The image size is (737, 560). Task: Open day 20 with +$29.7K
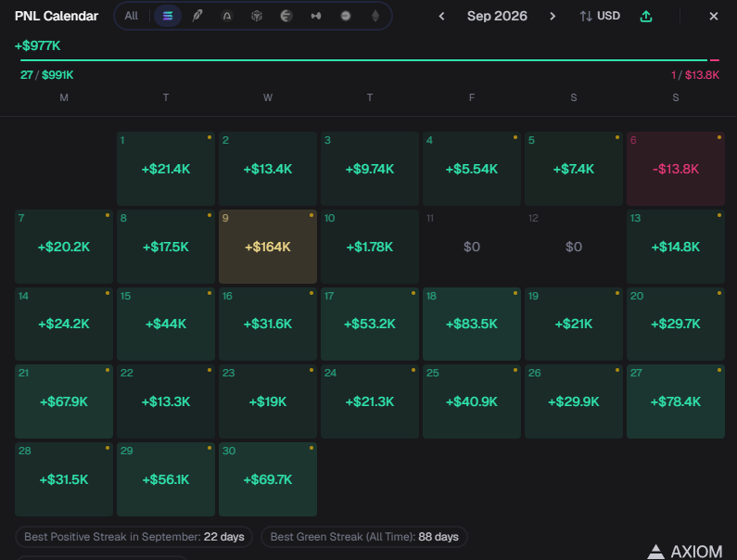[676, 324]
